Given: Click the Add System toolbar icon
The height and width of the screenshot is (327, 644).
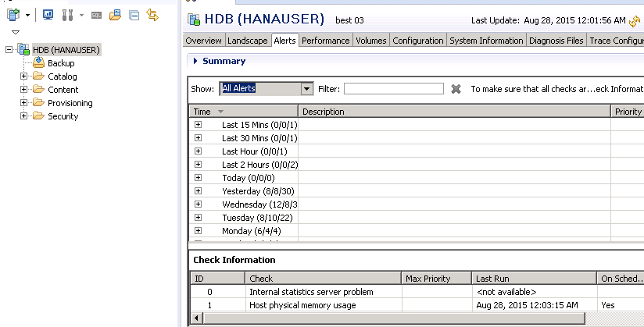Looking at the screenshot, I should coord(13,15).
